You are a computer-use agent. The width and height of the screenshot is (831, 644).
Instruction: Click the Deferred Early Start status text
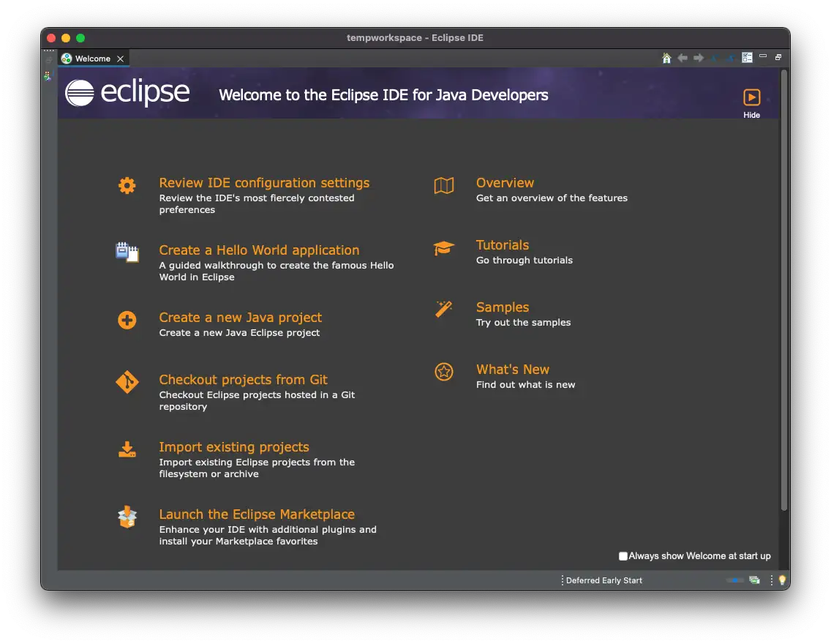point(603,580)
